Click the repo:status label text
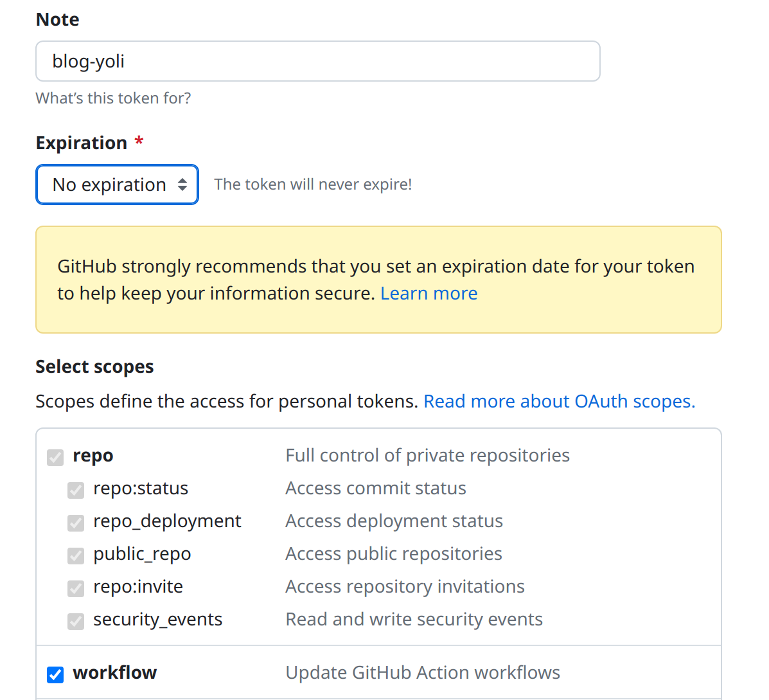The height and width of the screenshot is (700, 769). pyautogui.click(x=141, y=489)
